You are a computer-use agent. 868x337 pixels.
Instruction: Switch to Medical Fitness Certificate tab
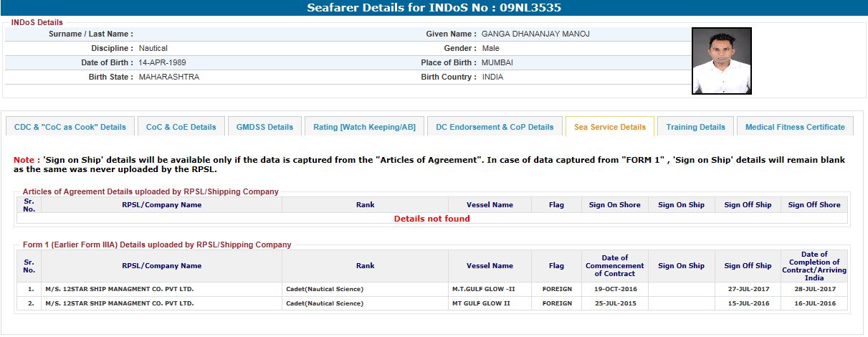click(795, 127)
